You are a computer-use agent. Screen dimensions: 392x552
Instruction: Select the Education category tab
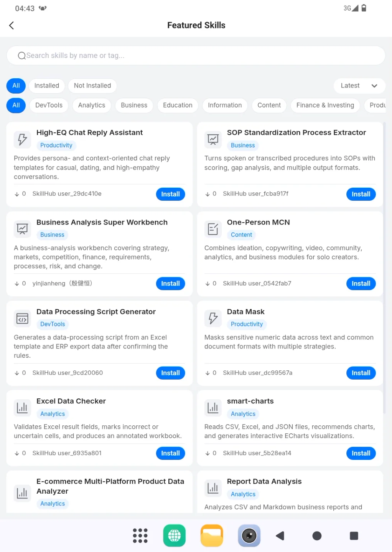[x=178, y=105]
